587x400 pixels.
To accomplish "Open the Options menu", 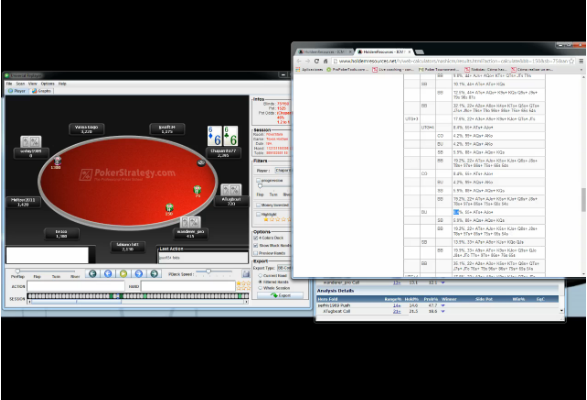I will 48,84.
